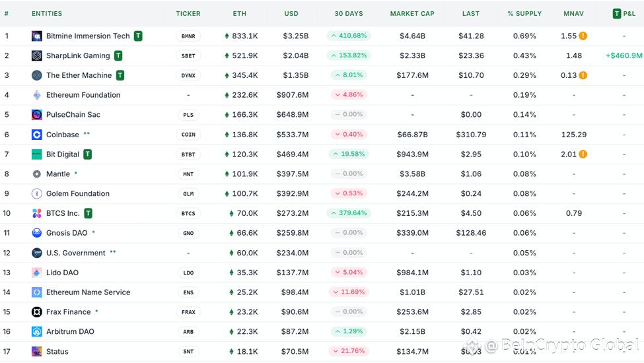Click the ENS ticker pill
This screenshot has height=363, width=644.
(x=188, y=292)
